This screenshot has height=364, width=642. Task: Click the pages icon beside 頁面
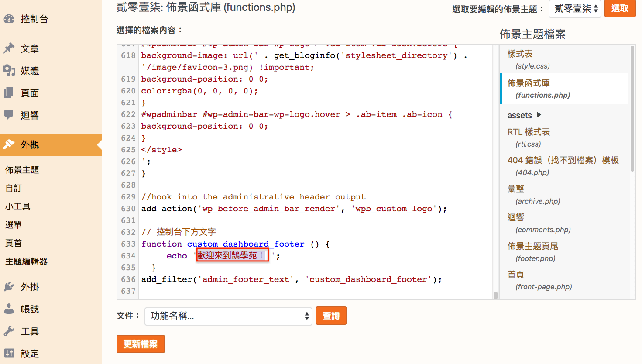click(9, 93)
